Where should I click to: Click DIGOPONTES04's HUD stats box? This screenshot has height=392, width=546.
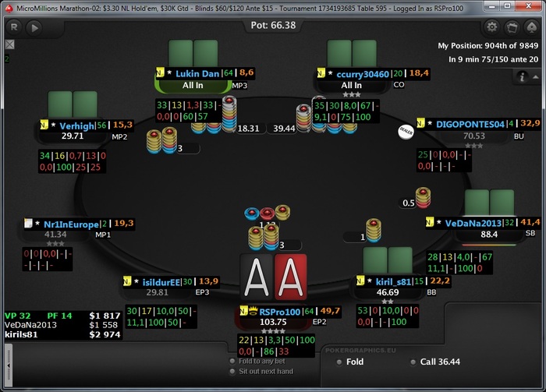coord(445,161)
